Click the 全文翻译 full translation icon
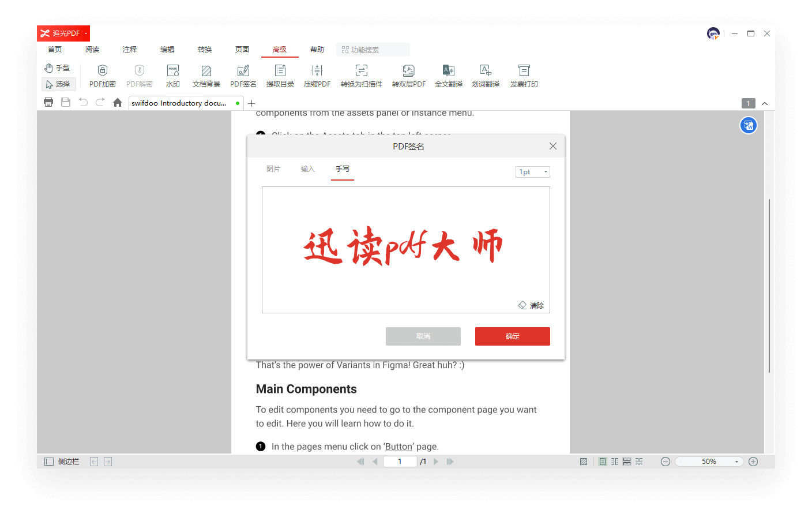Screen dimensions: 812x517 pyautogui.click(x=448, y=71)
